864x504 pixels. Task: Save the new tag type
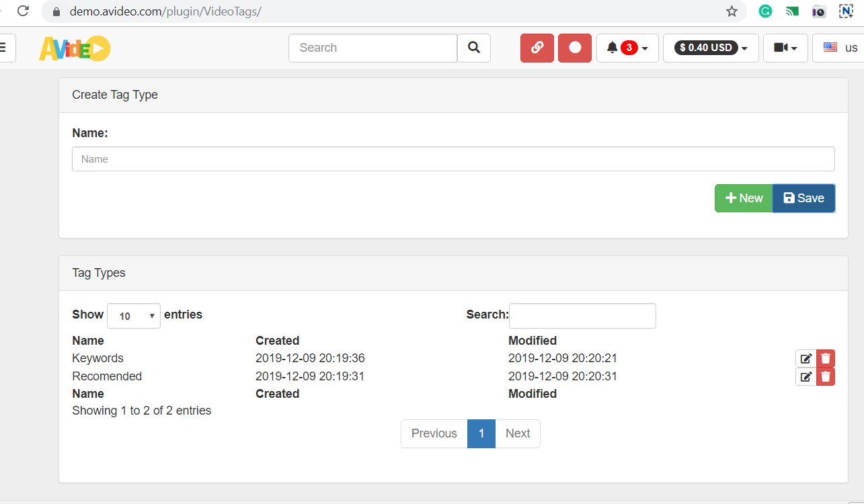[x=803, y=198]
